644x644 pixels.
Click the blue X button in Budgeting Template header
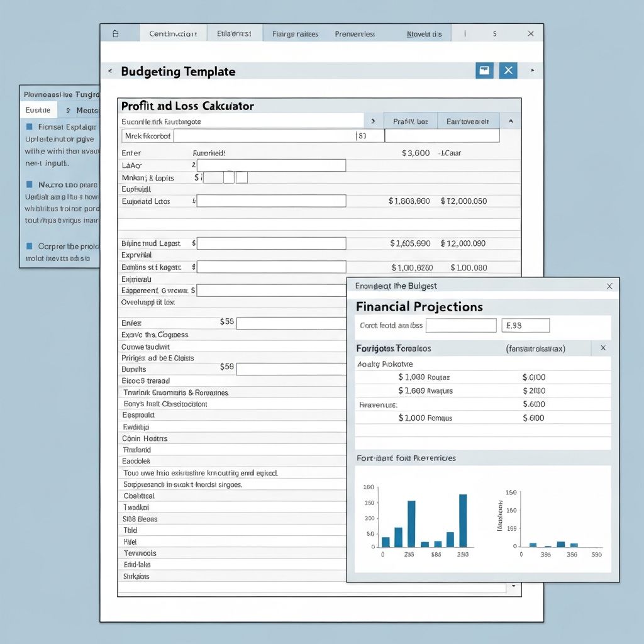(x=508, y=70)
